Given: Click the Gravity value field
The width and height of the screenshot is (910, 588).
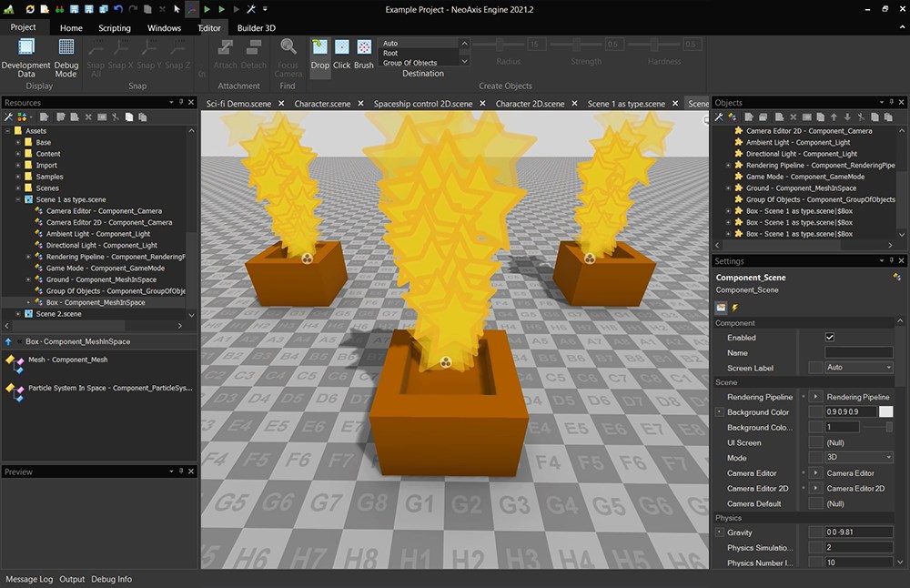Looking at the screenshot, I should tap(859, 532).
